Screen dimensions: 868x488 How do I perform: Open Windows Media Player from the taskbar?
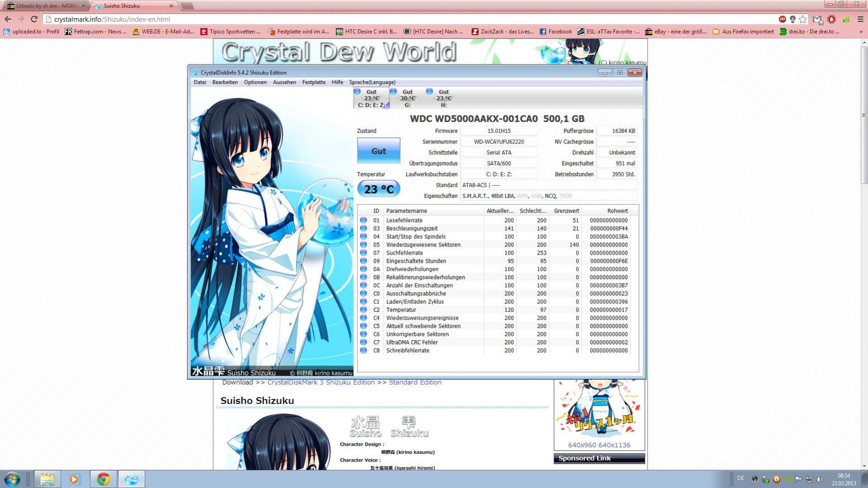pyautogui.click(x=75, y=479)
